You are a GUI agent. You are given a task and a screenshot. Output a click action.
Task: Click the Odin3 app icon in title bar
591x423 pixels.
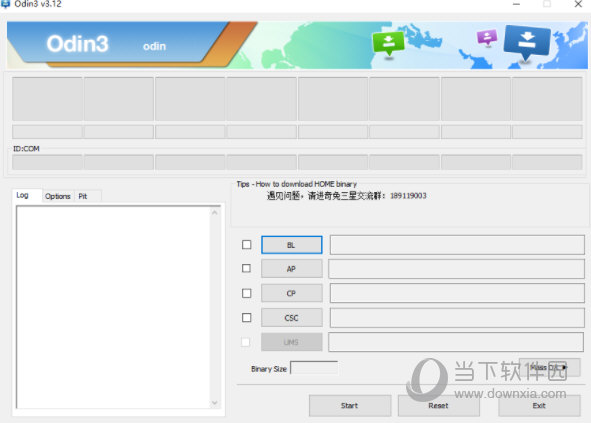point(5,3)
